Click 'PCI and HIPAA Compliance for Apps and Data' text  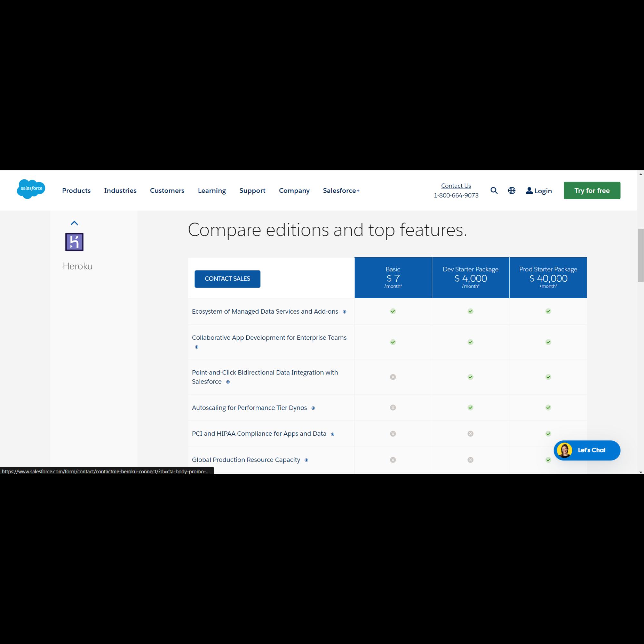[x=259, y=434]
